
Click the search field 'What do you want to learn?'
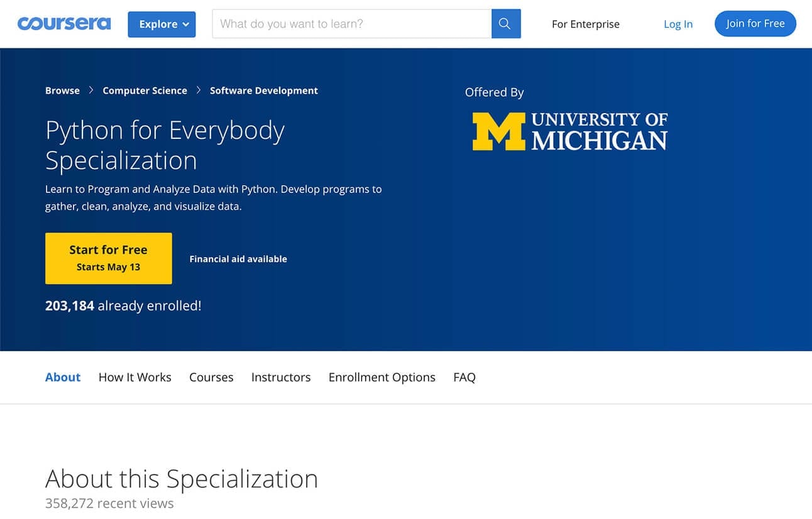tap(352, 24)
